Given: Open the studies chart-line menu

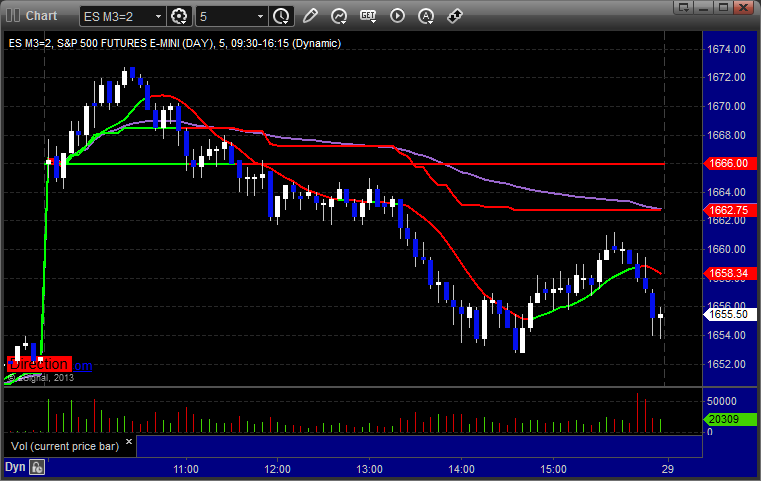Looking at the screenshot, I should tap(339, 16).
